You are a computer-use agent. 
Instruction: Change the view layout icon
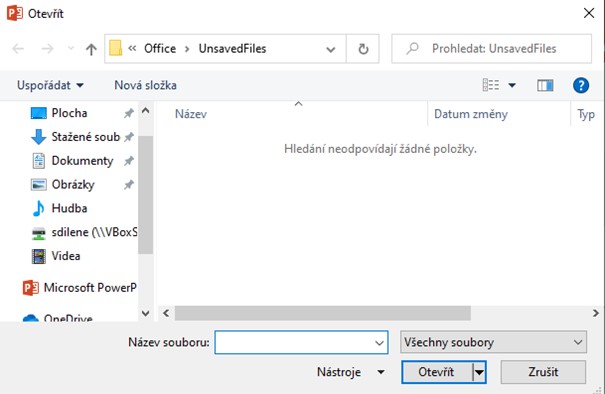(491, 85)
